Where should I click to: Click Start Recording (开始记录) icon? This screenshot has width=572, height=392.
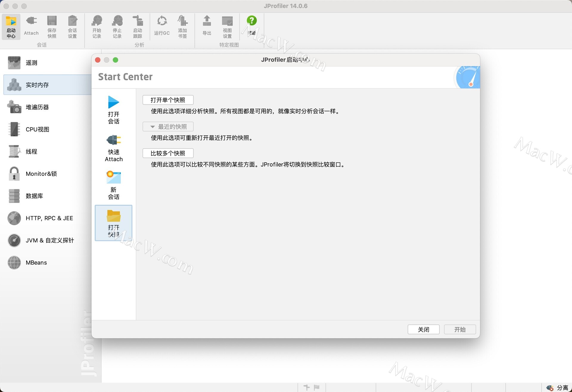pyautogui.click(x=97, y=27)
